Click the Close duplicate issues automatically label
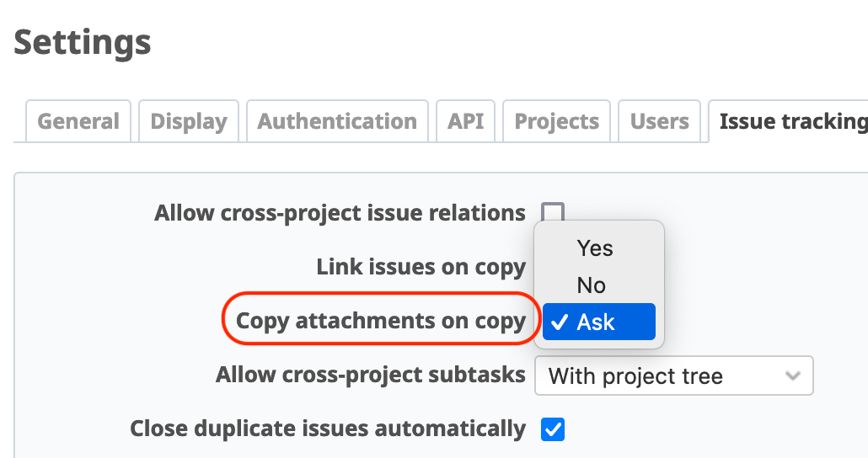This screenshot has width=868, height=458. (328, 429)
